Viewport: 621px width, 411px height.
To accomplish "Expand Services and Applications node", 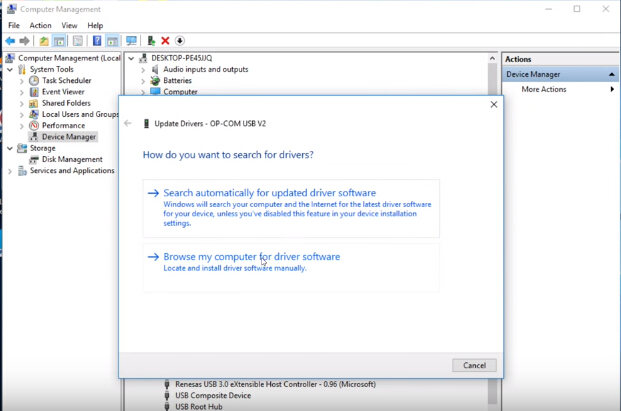I will pyautogui.click(x=10, y=171).
